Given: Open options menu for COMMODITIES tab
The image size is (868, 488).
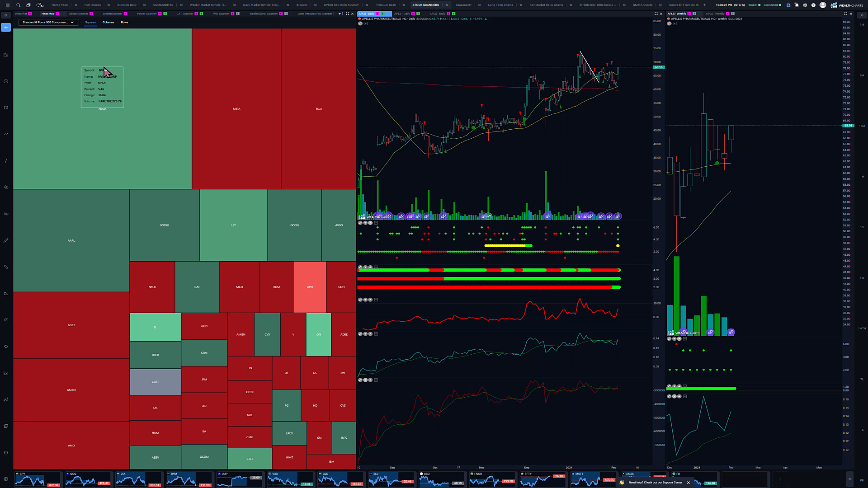Looking at the screenshot, I should [x=177, y=5].
